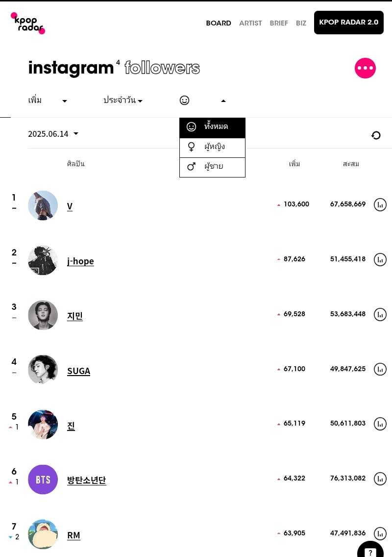The width and height of the screenshot is (392, 557).
Task: Switch to the BRIEF nav tab
Action: pos(279,23)
